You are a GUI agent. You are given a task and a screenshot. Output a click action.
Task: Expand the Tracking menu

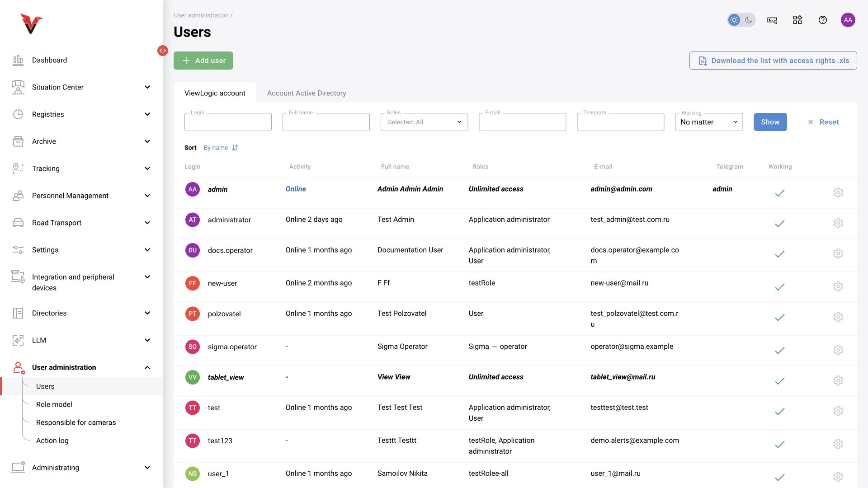(x=81, y=169)
